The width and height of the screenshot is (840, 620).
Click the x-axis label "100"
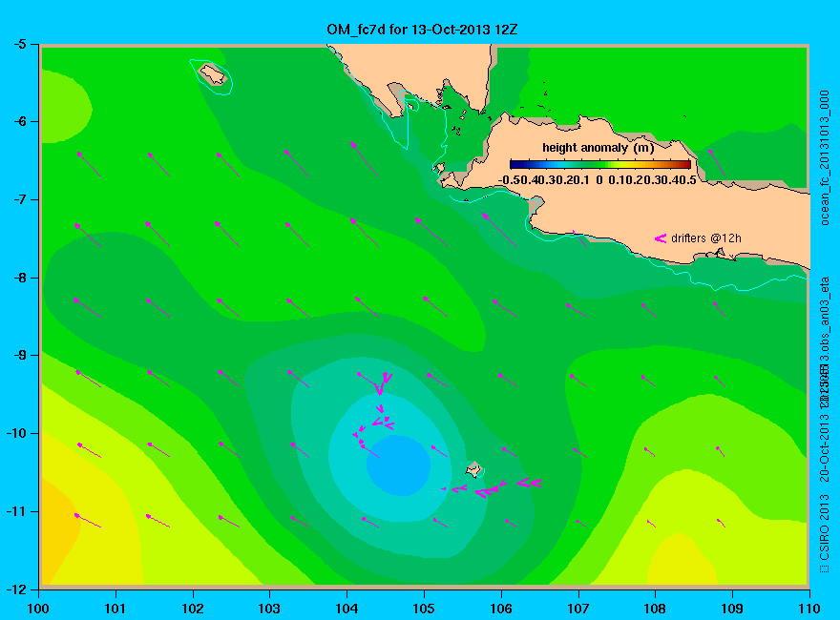[x=38, y=609]
